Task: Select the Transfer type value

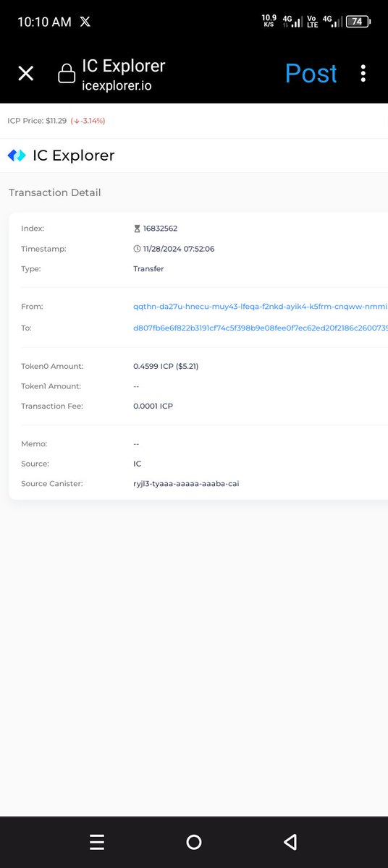Action: (x=148, y=268)
